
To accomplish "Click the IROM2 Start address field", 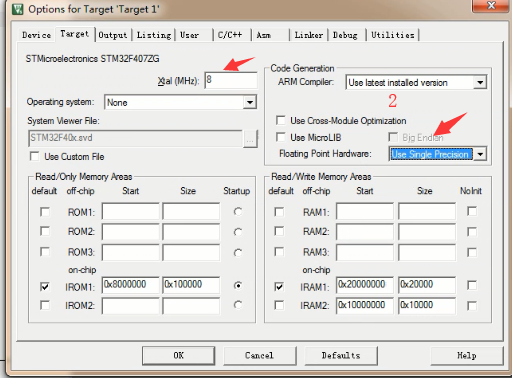I will point(131,306).
